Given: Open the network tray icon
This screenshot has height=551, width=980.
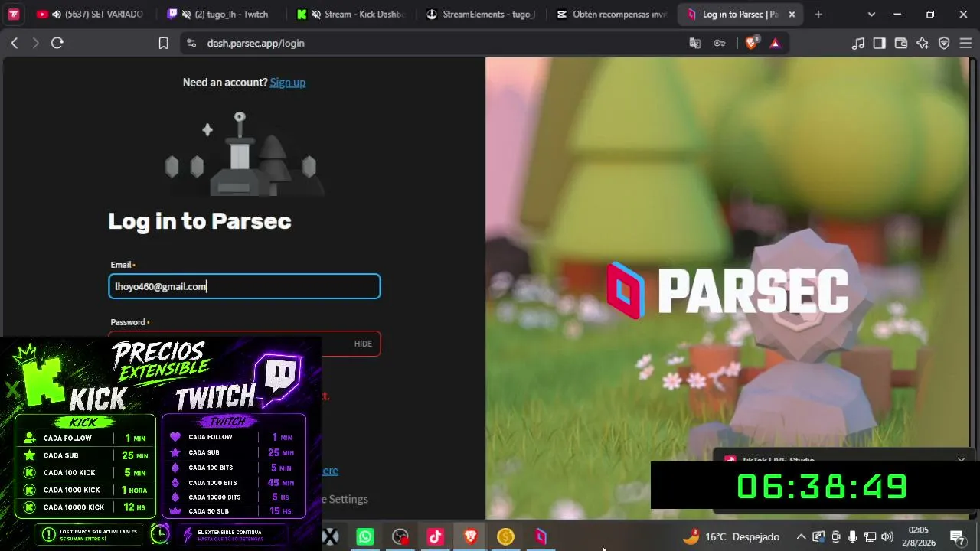Looking at the screenshot, I should 870,536.
